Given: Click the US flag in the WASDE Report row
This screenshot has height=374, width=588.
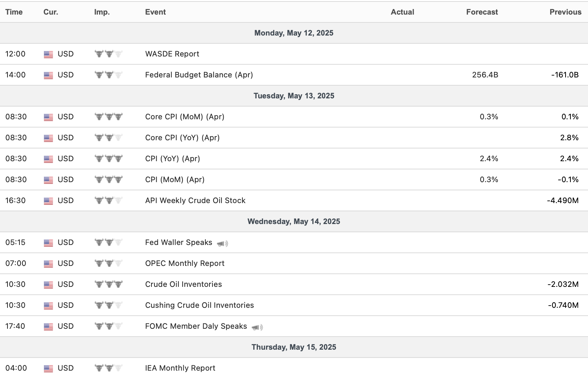Looking at the screenshot, I should click(48, 54).
